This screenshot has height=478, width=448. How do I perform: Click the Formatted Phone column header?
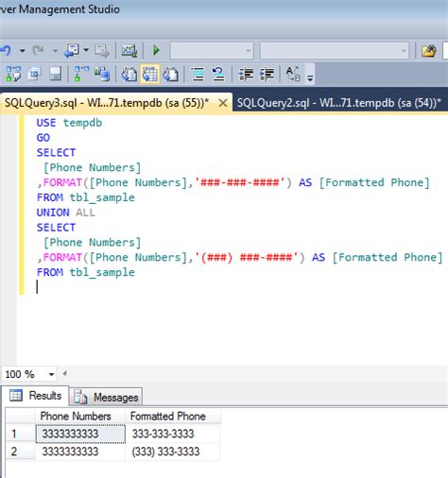(x=173, y=416)
